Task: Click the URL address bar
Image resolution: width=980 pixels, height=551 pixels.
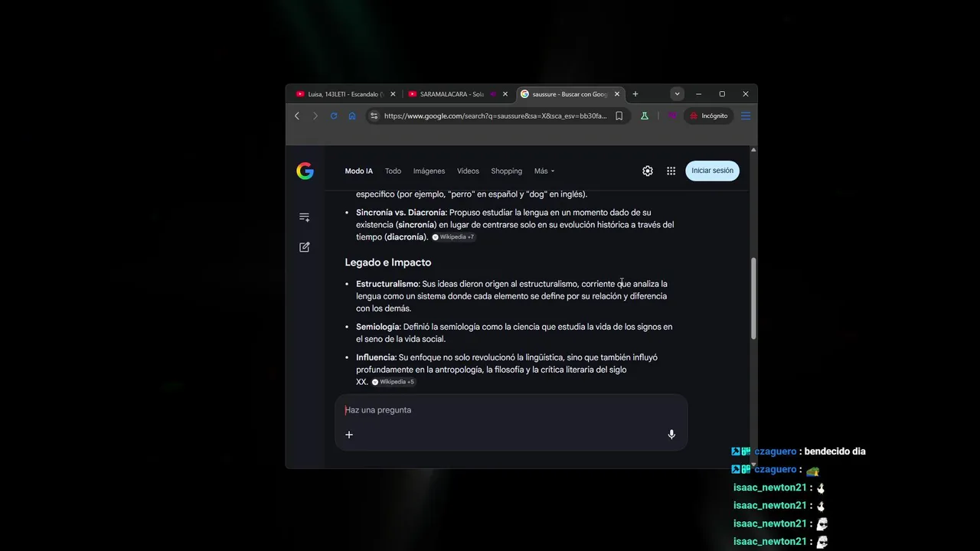Action: point(495,116)
